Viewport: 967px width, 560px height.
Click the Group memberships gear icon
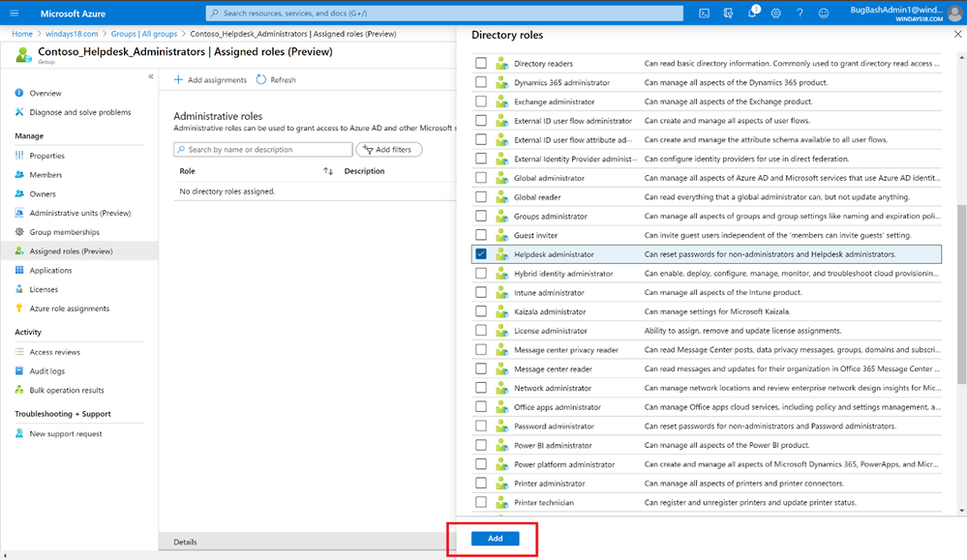click(x=19, y=231)
